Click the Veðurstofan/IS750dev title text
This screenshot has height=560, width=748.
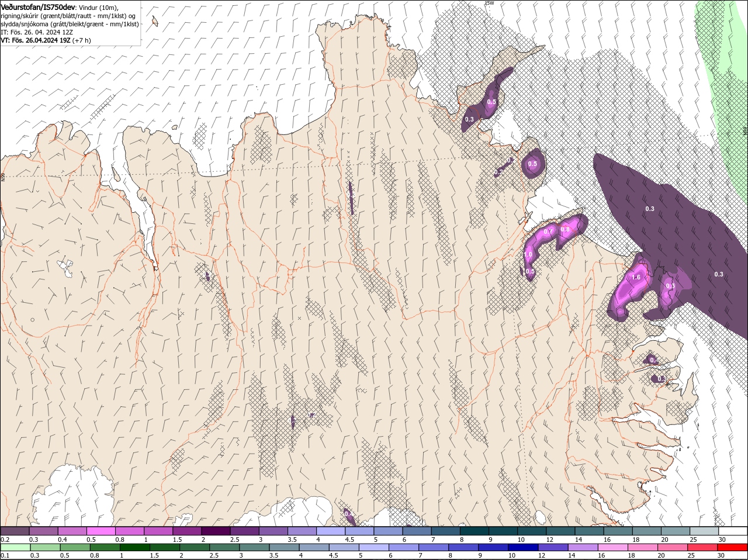[x=38, y=7]
